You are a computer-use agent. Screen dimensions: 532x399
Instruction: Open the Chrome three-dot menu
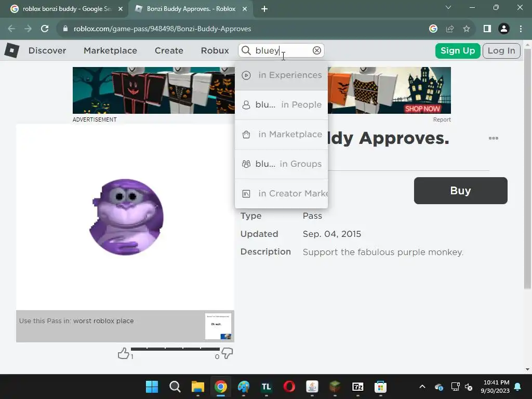521,29
